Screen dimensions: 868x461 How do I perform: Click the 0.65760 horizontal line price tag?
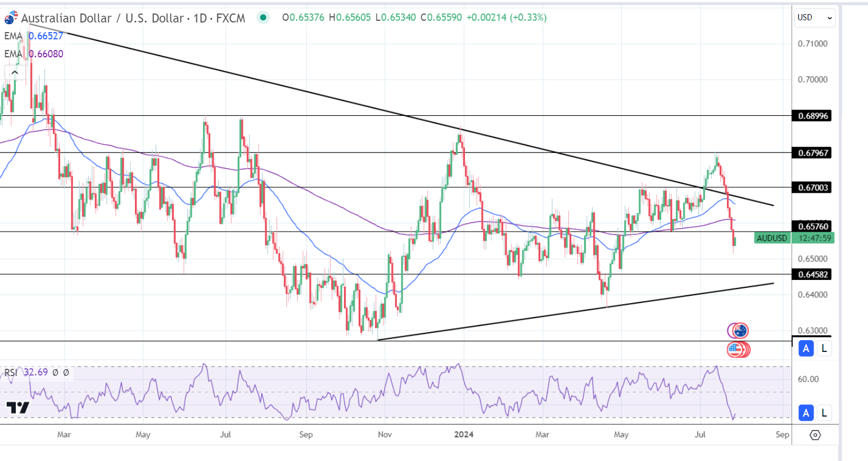[813, 227]
